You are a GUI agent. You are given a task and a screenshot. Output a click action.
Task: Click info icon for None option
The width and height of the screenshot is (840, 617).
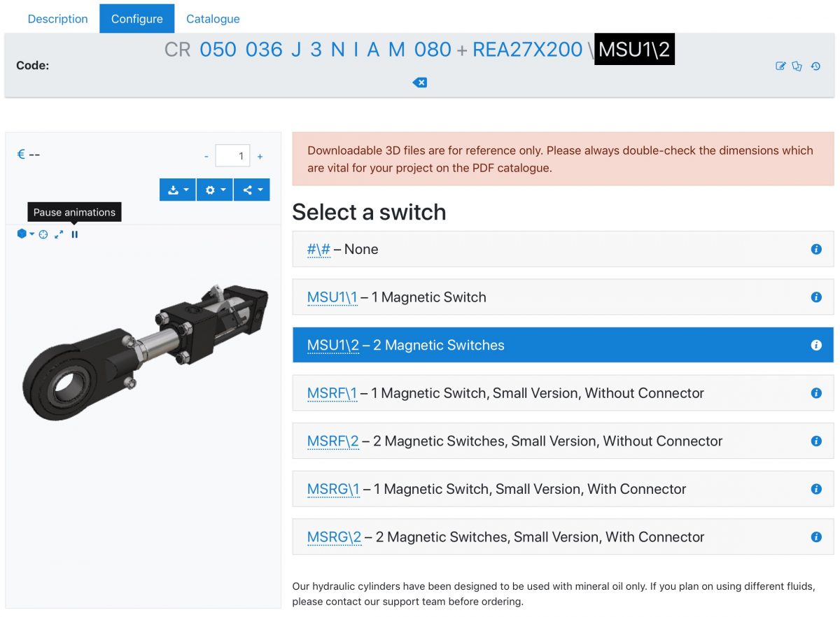pos(816,249)
